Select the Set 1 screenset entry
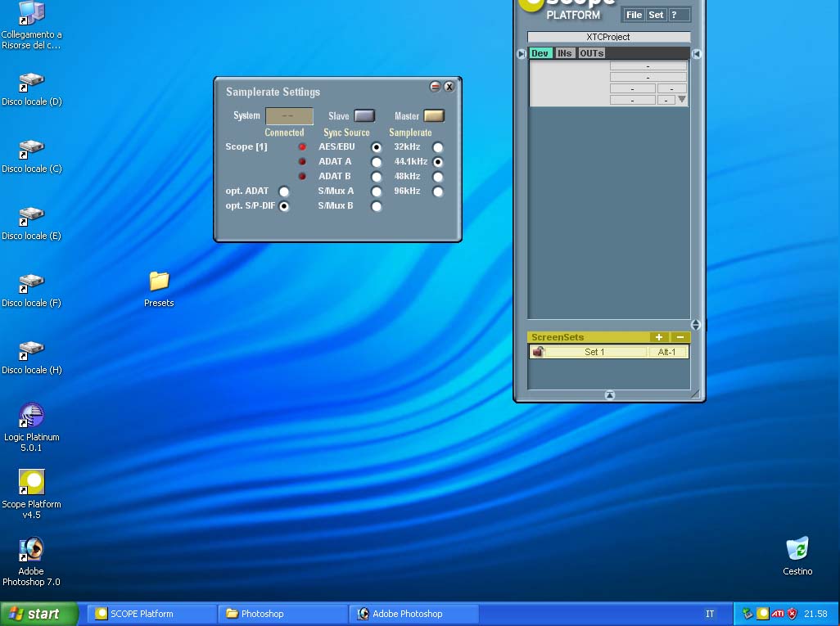 [x=594, y=352]
